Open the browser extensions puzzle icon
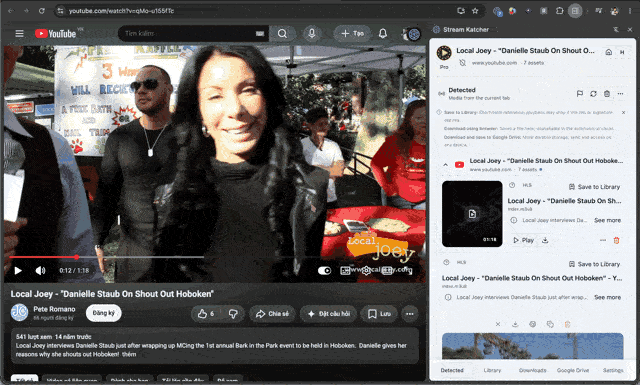Image resolution: width=640 pixels, height=385 pixels. [559, 11]
